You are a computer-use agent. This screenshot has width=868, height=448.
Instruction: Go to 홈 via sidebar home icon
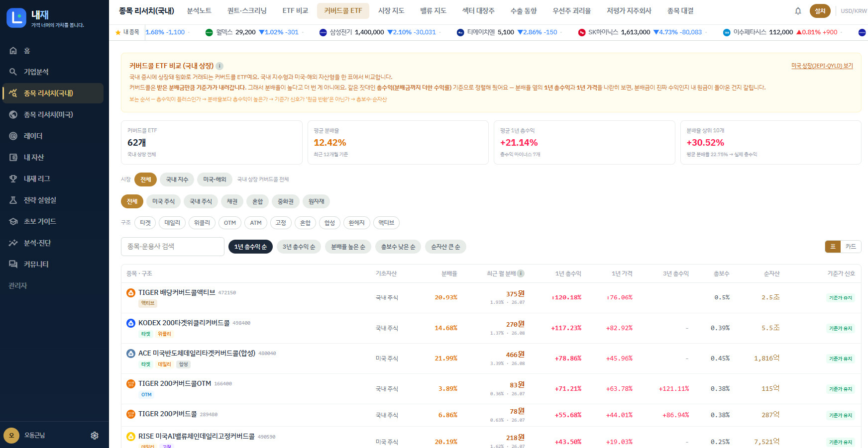pos(13,51)
